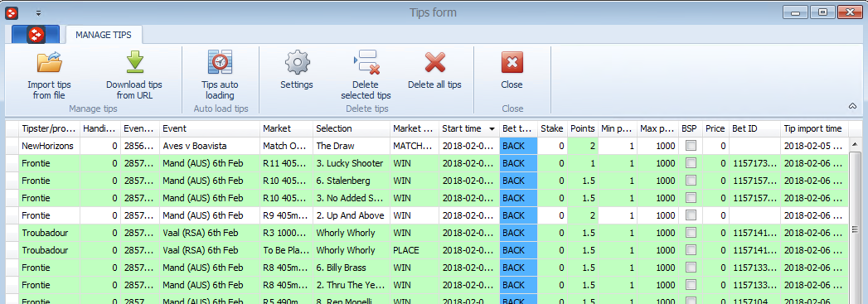The image size is (868, 304).
Task: Click To Be Pla... market cell
Action: 286,250
